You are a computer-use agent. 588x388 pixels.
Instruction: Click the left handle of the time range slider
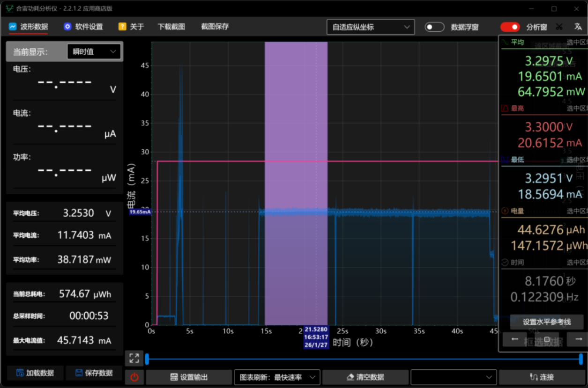[x=147, y=359]
